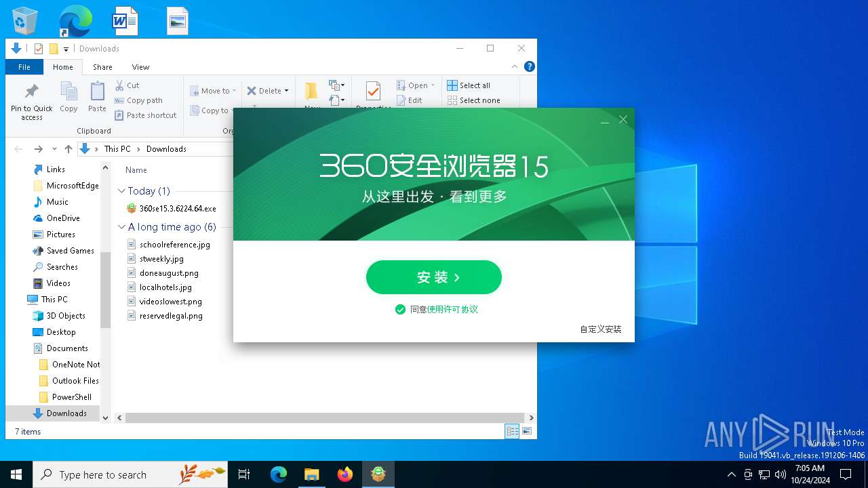Close the 360 installer window
Image resolution: width=868 pixels, height=488 pixels.
click(623, 120)
